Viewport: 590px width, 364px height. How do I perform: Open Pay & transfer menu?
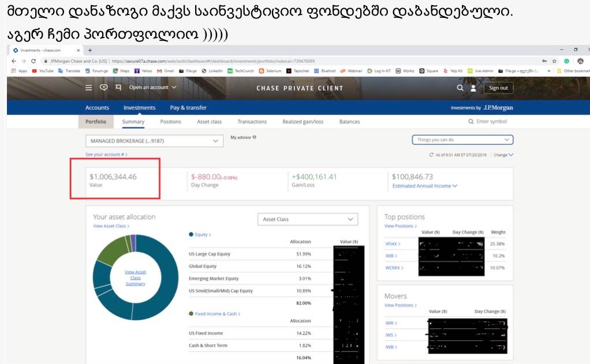[x=188, y=107]
